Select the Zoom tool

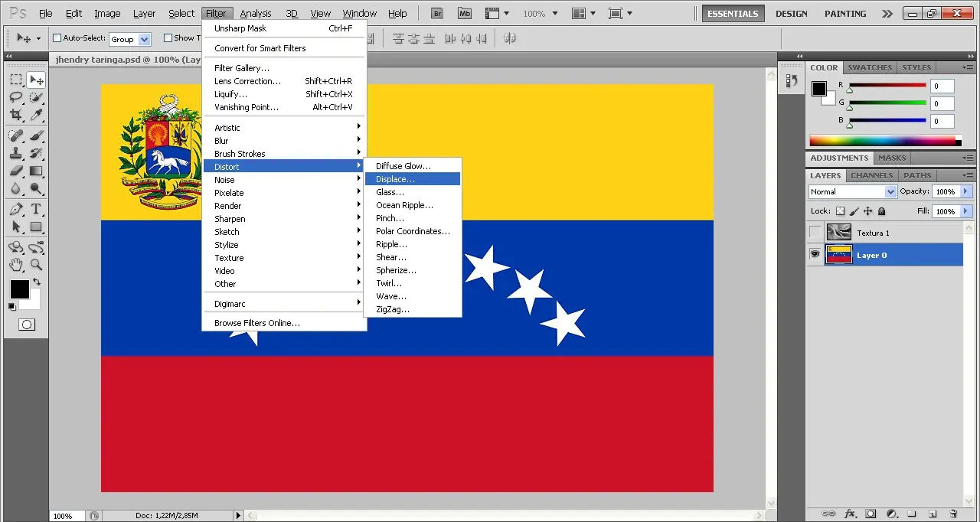[36, 265]
